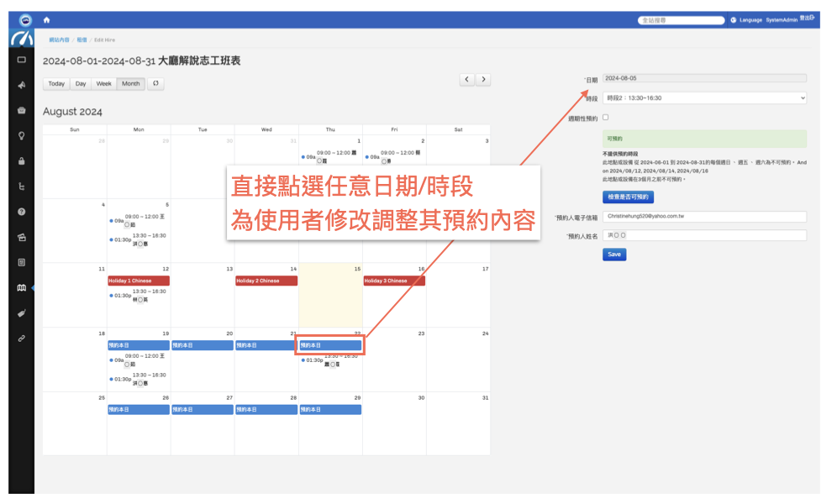Image resolution: width=832 pixels, height=504 pixels.
Task: Click the Save button
Action: [x=613, y=254]
